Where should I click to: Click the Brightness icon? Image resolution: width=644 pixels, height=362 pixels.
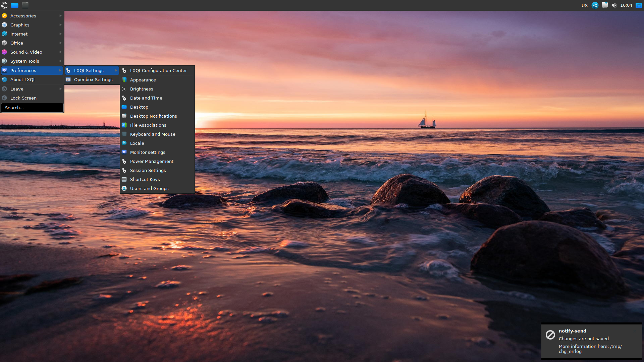tap(124, 89)
